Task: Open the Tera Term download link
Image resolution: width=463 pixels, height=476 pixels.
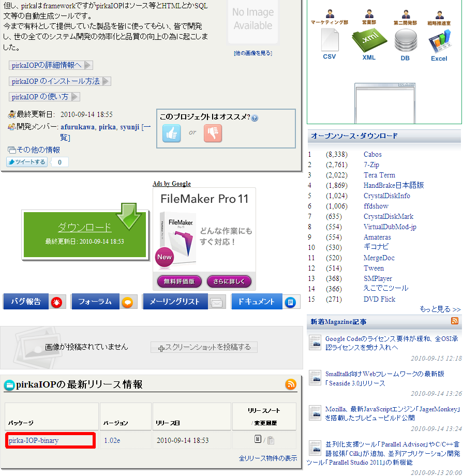Action: (x=379, y=175)
